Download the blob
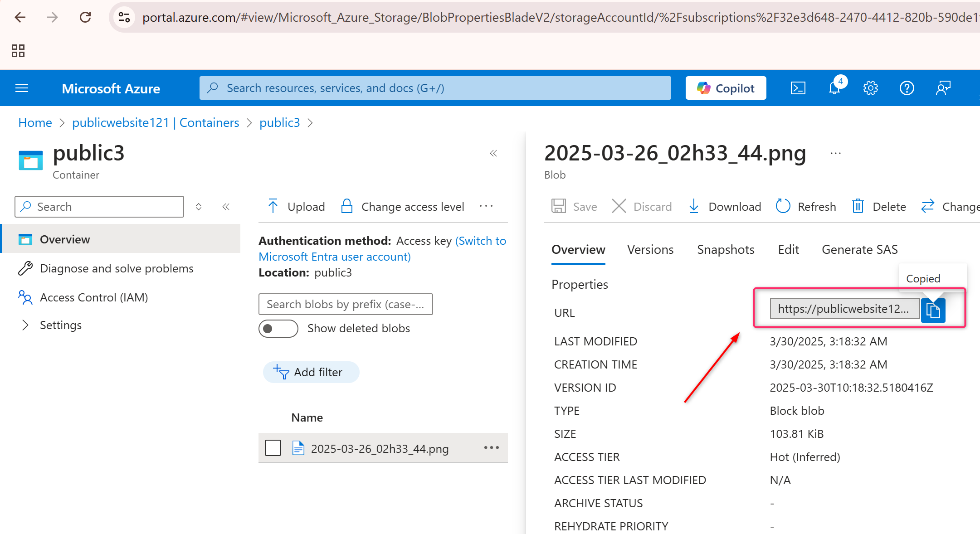Screen dimensions: 980x534 tap(725, 207)
